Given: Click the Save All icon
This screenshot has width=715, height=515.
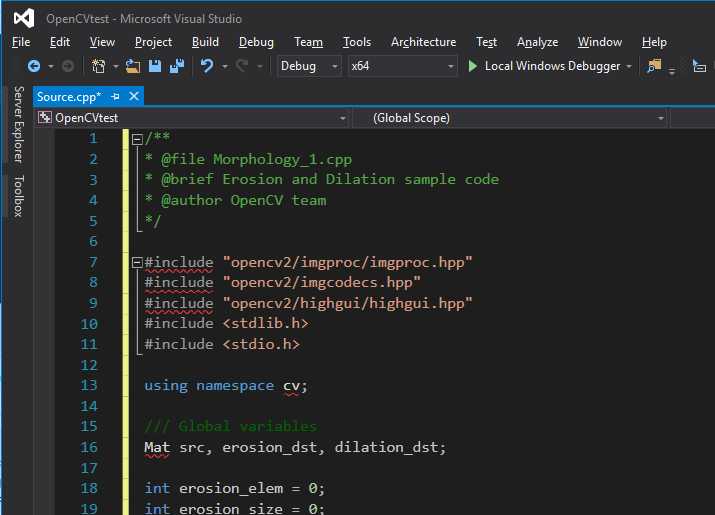Looking at the screenshot, I should click(176, 67).
